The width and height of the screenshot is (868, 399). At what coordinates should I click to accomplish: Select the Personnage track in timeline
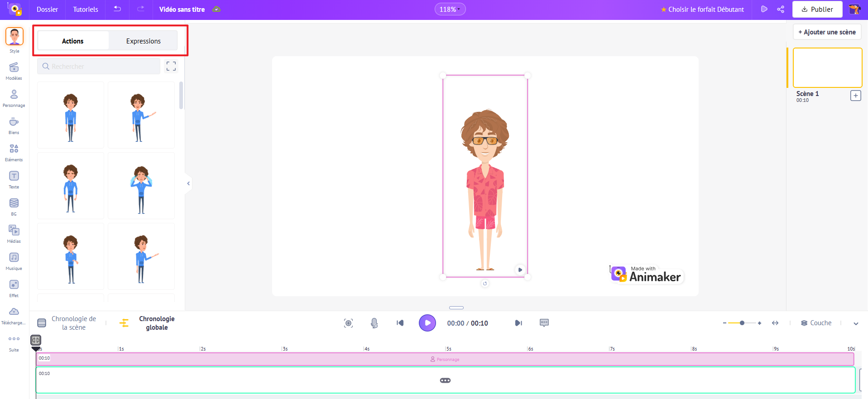point(445,359)
